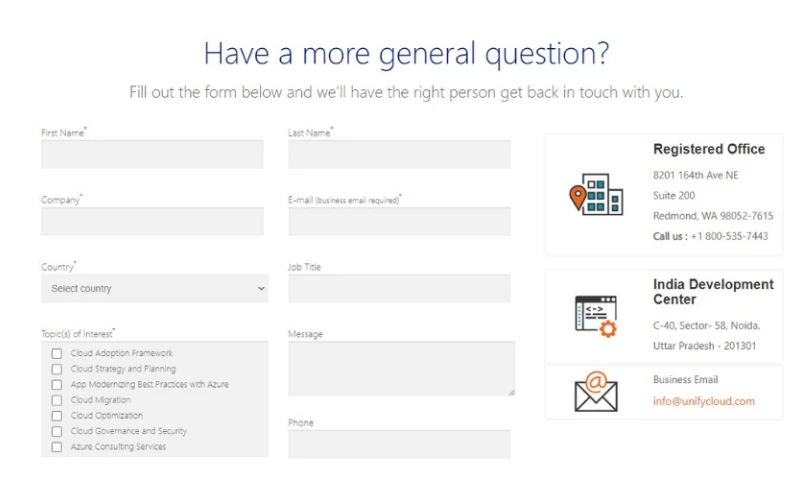Viewport: 800px width, 480px height.
Task: Tick the Azure Consulting Services checkbox
Action: pos(57,447)
